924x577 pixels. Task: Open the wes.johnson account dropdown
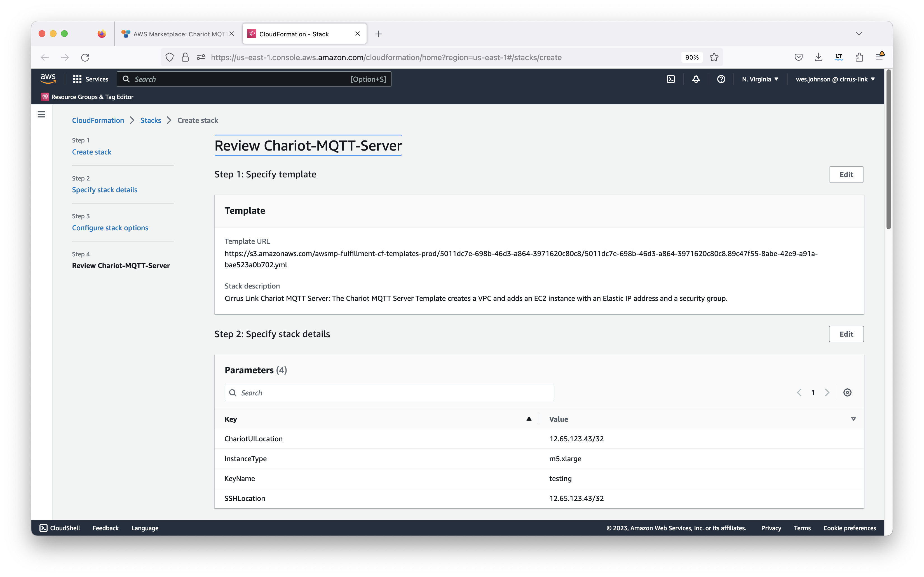click(x=835, y=79)
